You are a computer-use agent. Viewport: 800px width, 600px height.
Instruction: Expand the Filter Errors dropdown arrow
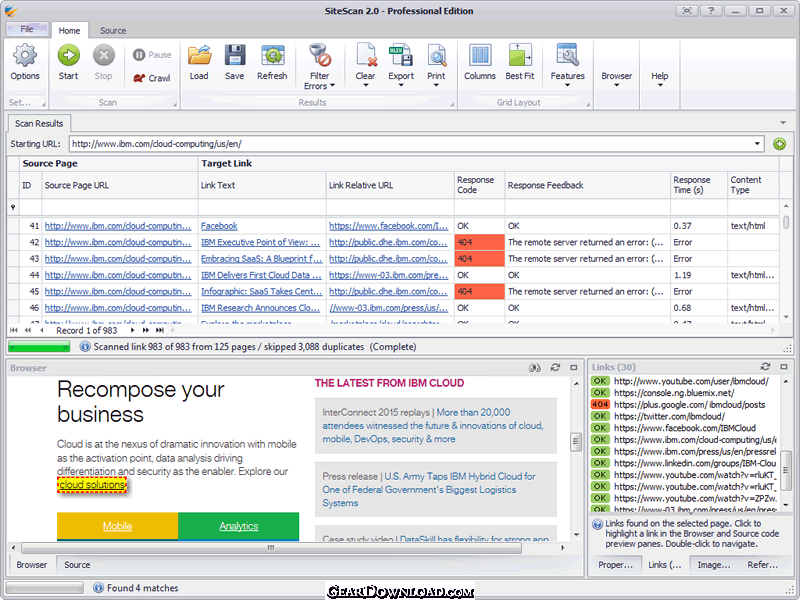click(333, 86)
